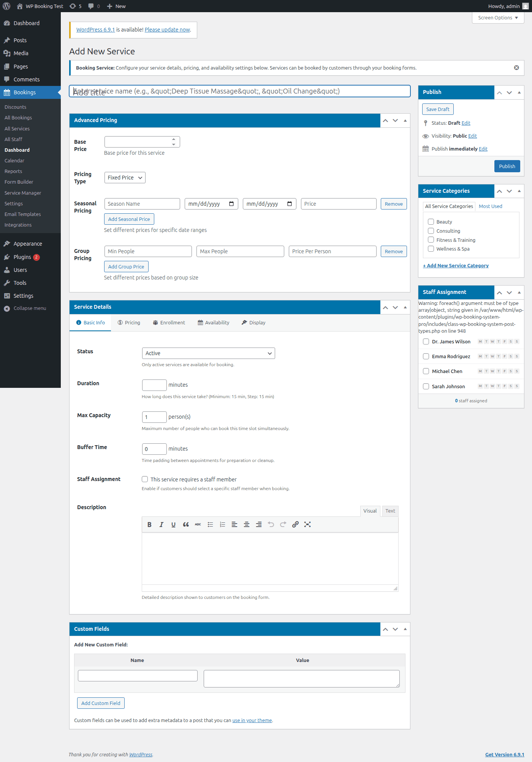Check the Beauty category
This screenshot has width=532, height=762.
click(431, 222)
